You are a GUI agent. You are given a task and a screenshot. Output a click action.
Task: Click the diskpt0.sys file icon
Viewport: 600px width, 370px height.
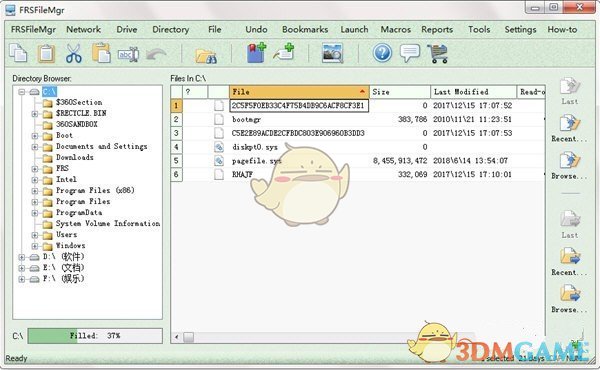(x=219, y=147)
